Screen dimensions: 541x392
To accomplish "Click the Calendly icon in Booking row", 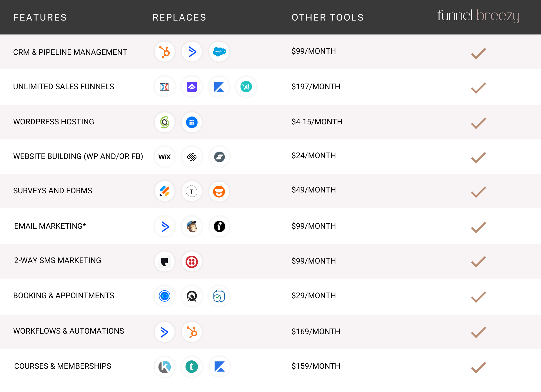I will (x=164, y=296).
